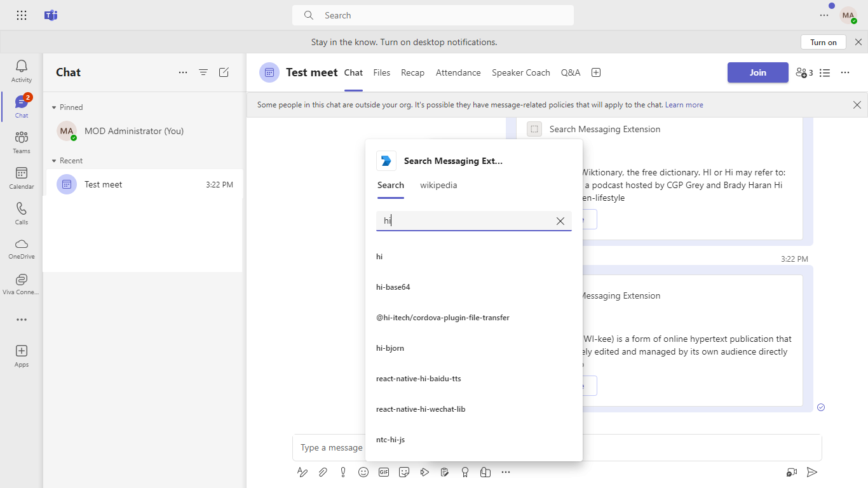Show more apps ellipsis in left rail
This screenshot has height=488, width=868.
pos(22,320)
